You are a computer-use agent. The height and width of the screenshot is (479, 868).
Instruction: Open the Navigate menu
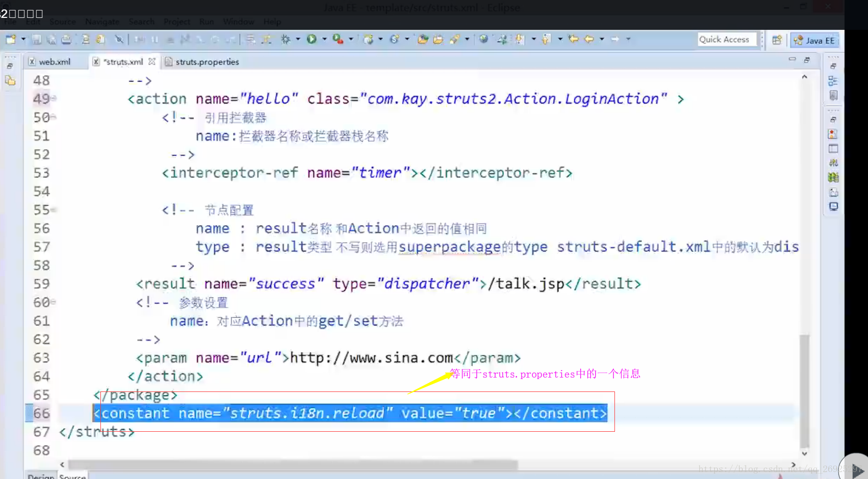point(102,22)
